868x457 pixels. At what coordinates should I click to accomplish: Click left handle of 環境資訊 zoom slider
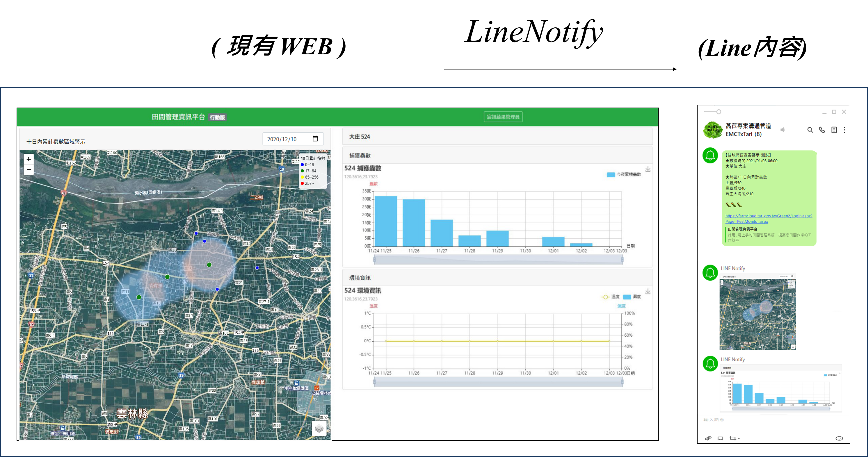374,382
